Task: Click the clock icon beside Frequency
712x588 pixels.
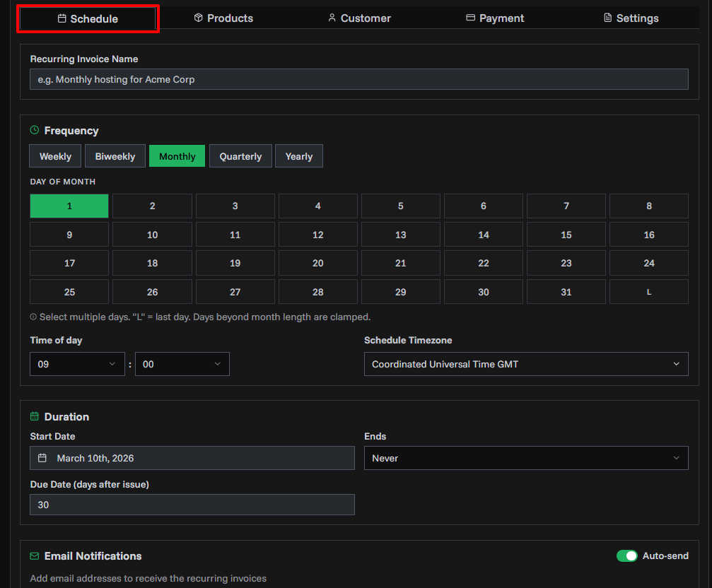Action: point(33,130)
